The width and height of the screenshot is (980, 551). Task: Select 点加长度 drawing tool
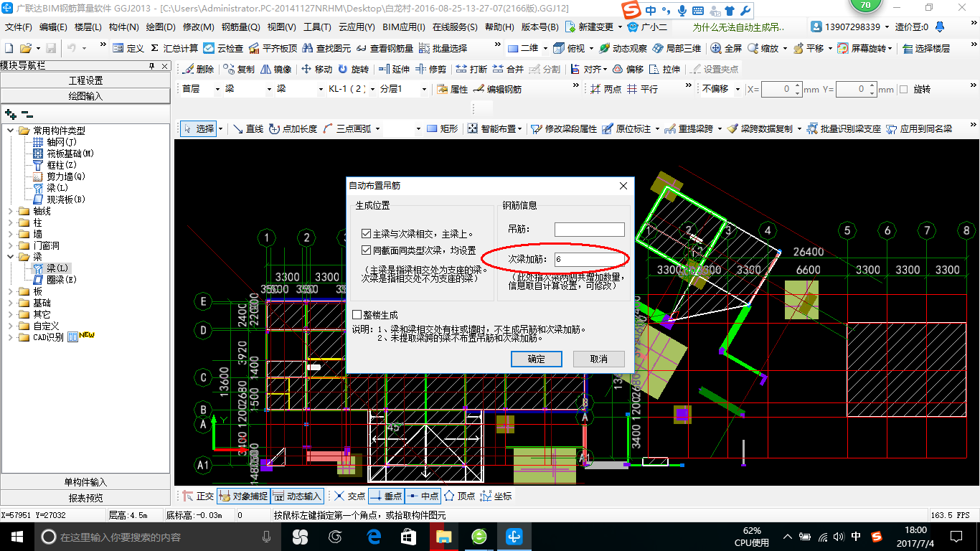(293, 128)
